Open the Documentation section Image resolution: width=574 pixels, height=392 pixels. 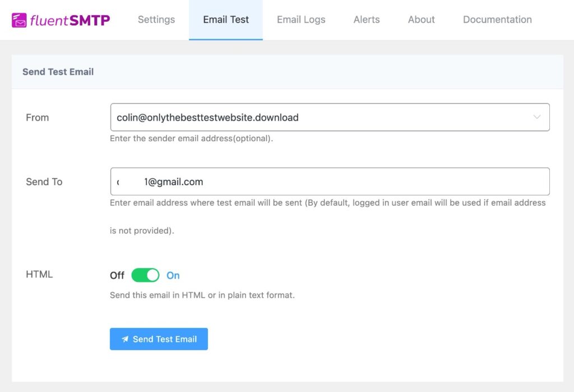tap(497, 20)
